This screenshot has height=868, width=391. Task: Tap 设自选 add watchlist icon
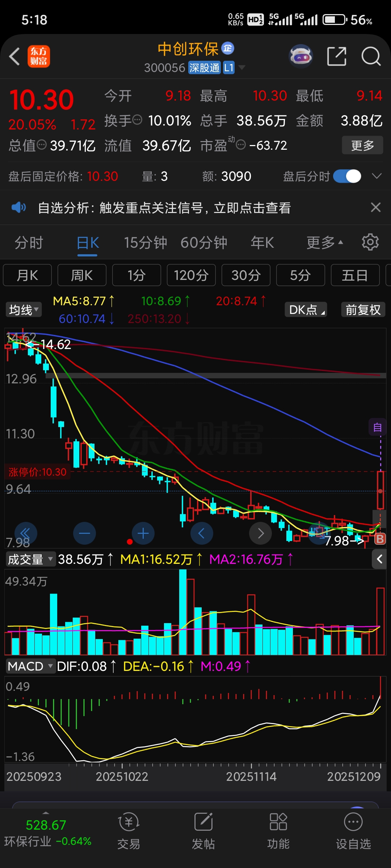click(353, 832)
